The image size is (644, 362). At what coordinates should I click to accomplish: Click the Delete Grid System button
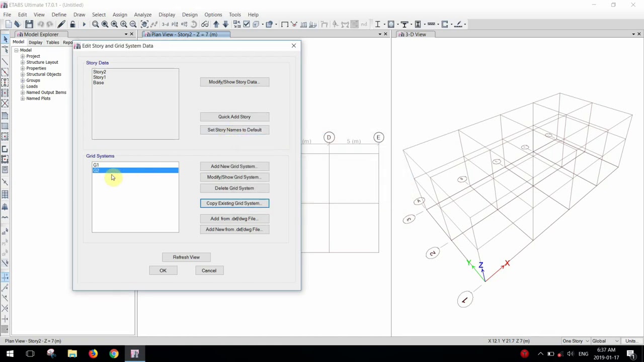234,188
